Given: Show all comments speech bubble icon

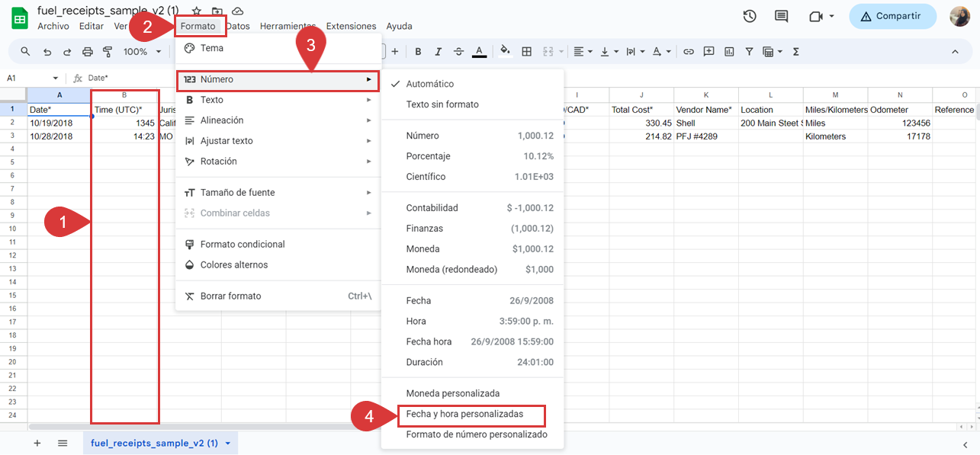Looking at the screenshot, I should [x=781, y=16].
